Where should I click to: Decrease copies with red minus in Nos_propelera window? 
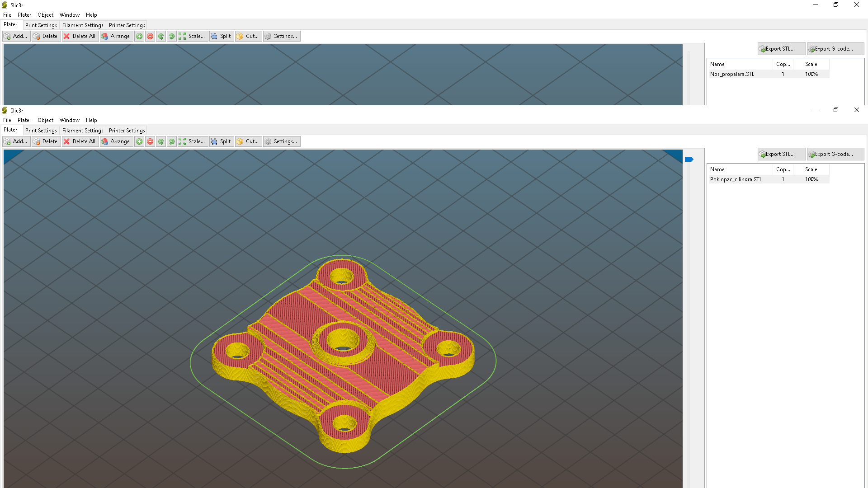150,36
